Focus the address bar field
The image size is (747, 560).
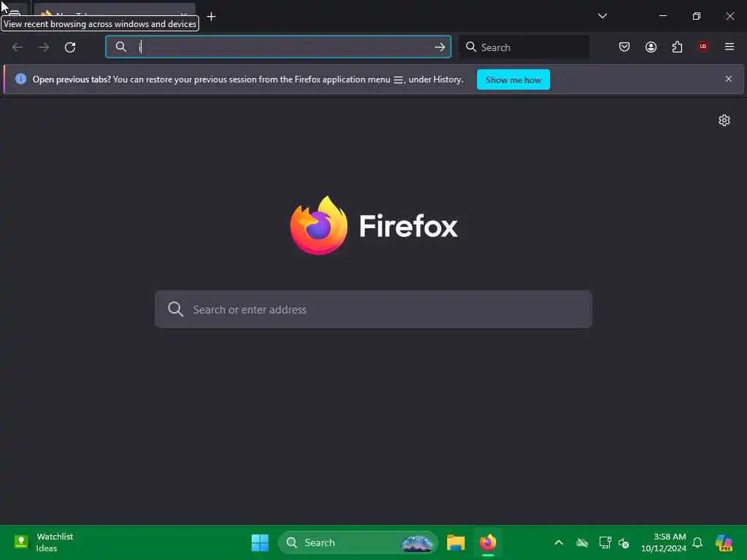click(278, 47)
